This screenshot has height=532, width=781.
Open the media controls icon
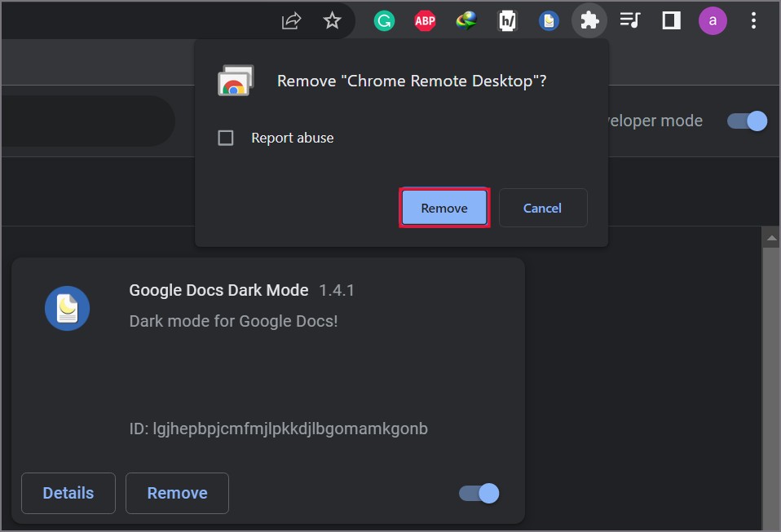point(630,21)
